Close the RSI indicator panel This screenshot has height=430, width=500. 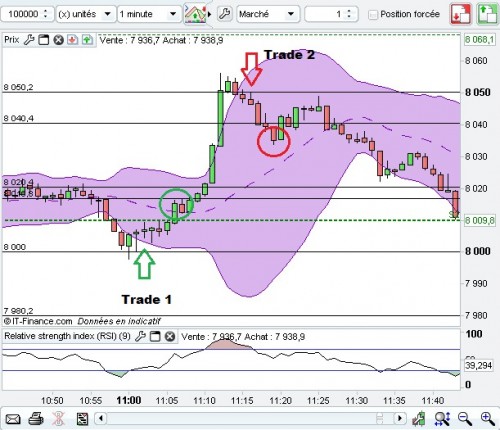(x=170, y=336)
